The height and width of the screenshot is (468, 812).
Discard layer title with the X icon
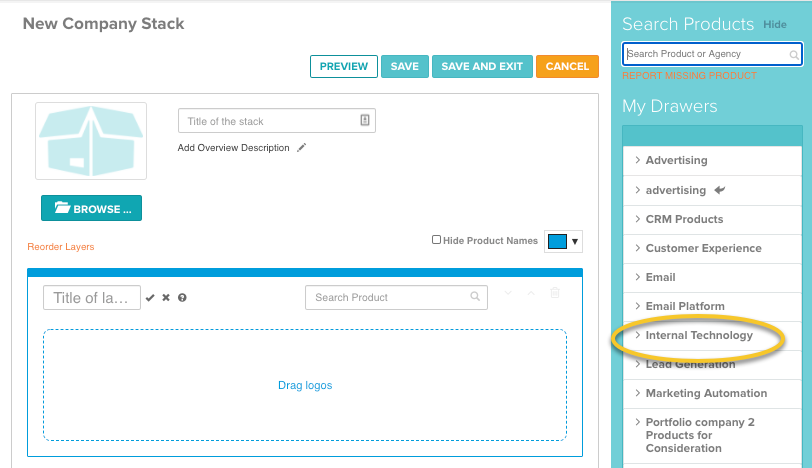click(x=166, y=298)
